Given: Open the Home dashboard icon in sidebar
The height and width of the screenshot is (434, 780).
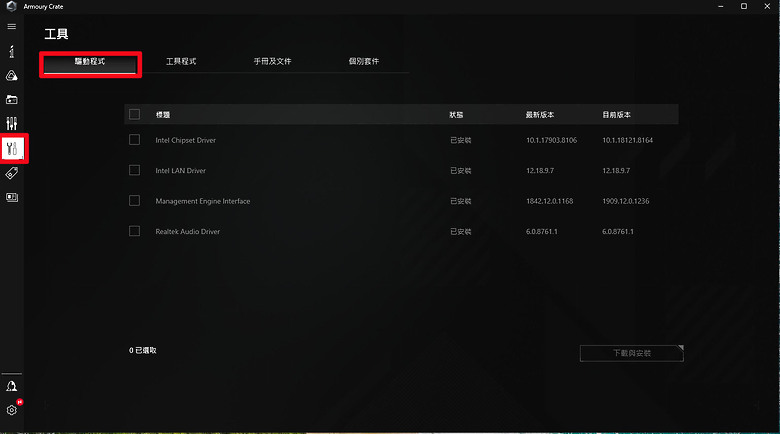Looking at the screenshot, I should [11, 51].
